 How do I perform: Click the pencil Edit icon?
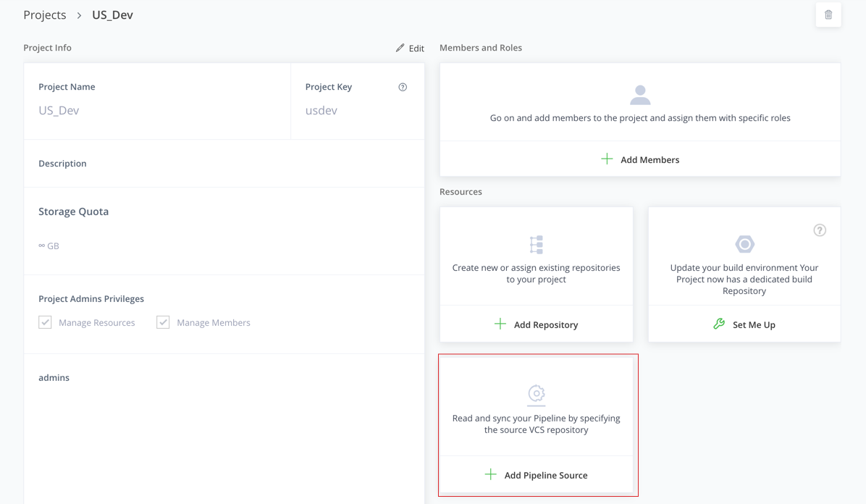click(x=400, y=48)
